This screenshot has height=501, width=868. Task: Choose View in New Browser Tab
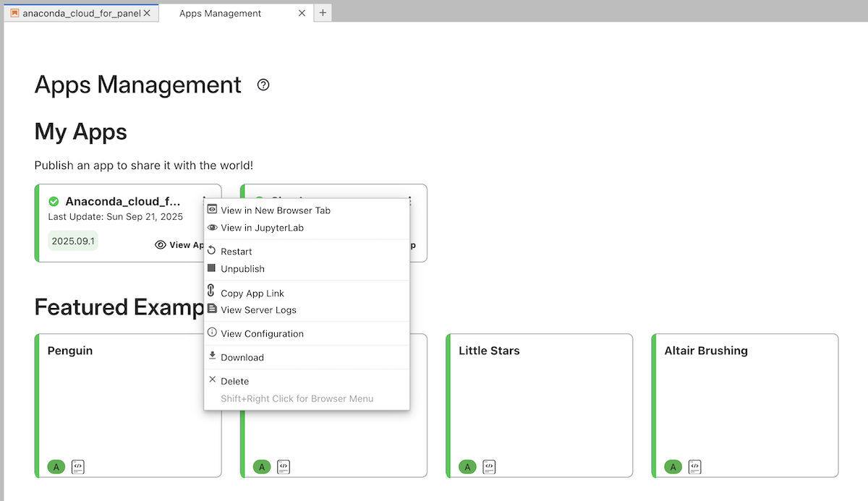(275, 210)
